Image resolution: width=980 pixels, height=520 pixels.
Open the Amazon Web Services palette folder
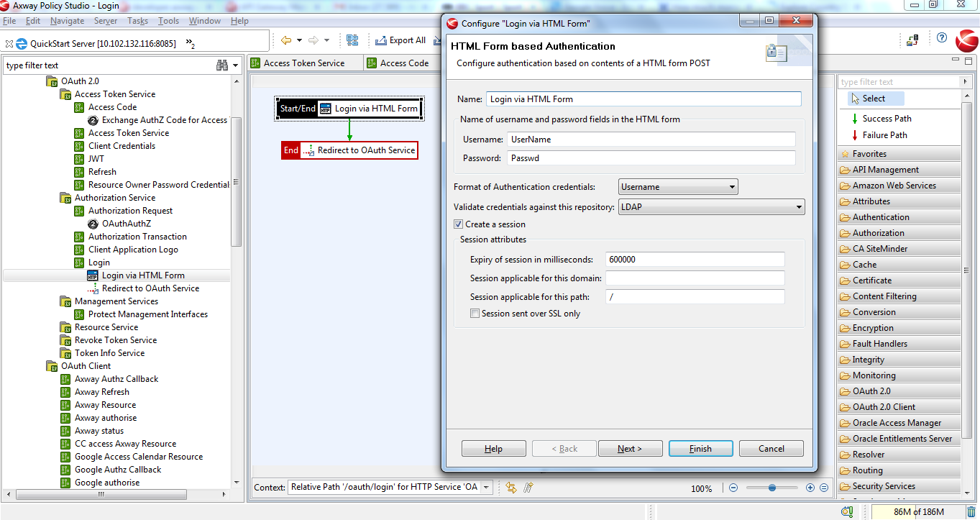(899, 186)
